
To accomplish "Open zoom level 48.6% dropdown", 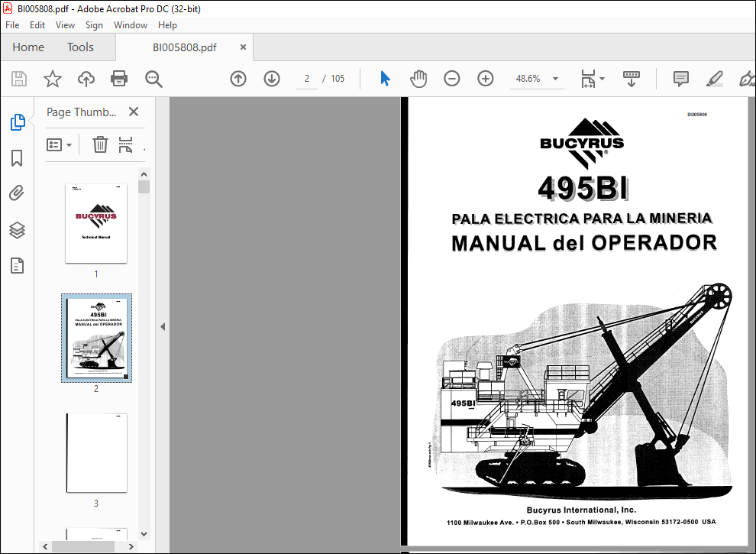I will [x=555, y=79].
